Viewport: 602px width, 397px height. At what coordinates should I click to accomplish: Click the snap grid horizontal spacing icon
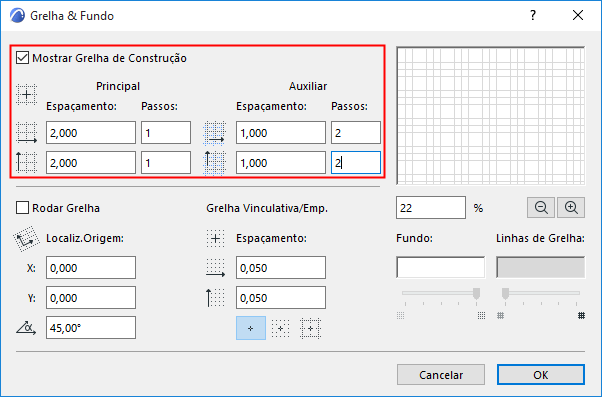215,268
